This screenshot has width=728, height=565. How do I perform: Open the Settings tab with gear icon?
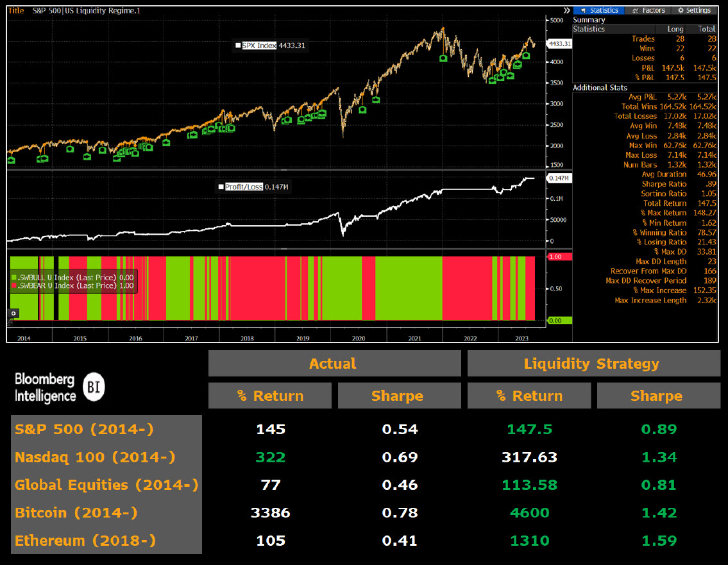(695, 10)
